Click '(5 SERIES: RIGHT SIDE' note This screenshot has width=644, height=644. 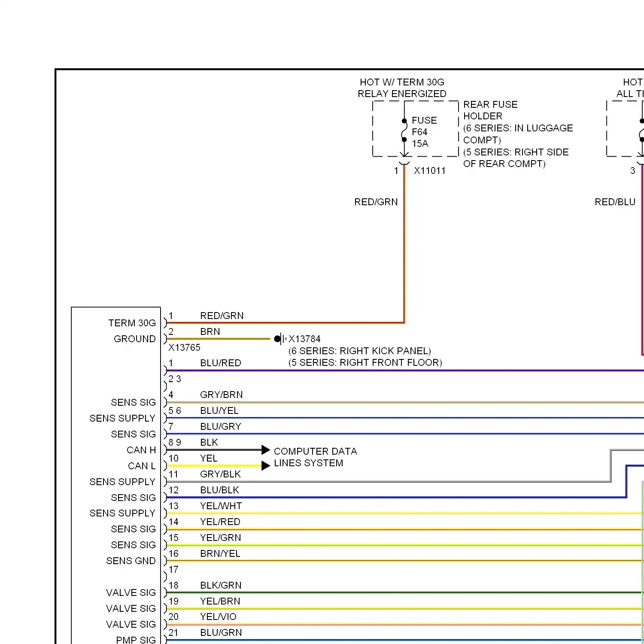click(516, 152)
